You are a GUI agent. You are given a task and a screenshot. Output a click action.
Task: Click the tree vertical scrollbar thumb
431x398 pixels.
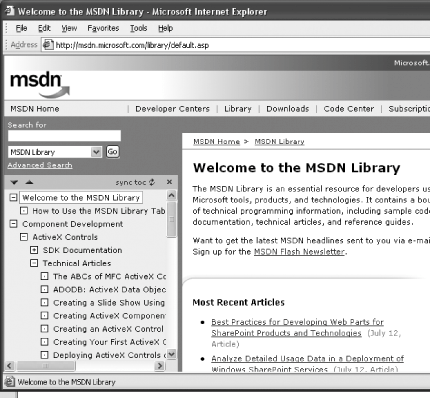coord(171,219)
